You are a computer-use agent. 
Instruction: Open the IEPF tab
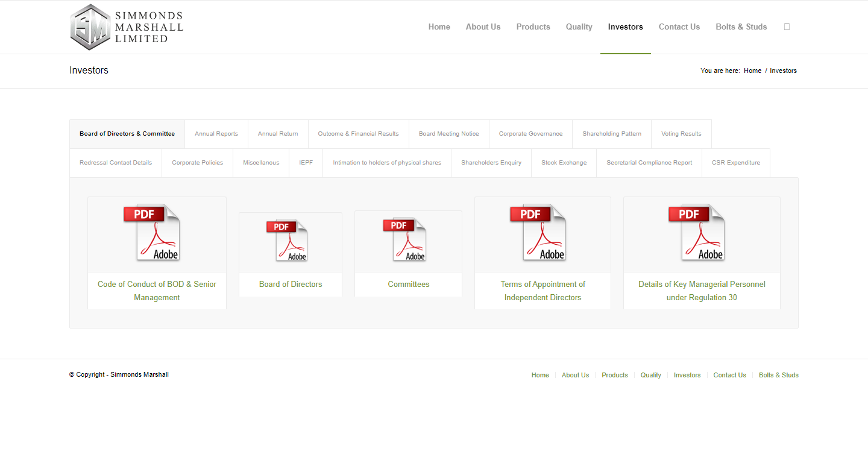coord(306,163)
